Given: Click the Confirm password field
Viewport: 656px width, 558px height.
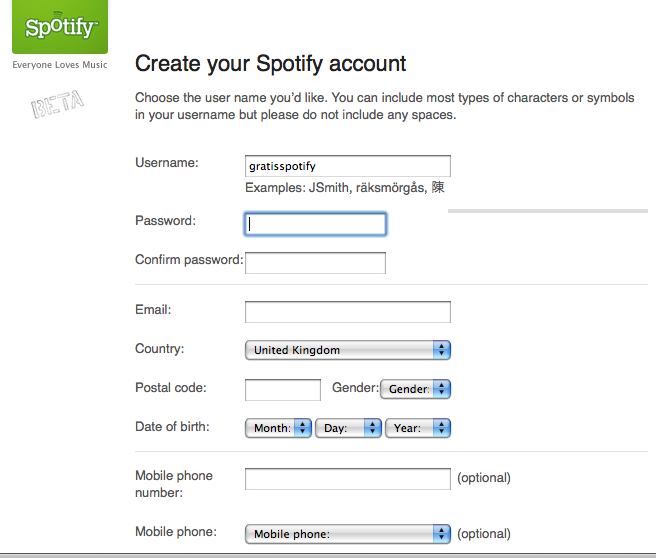Looking at the screenshot, I should coord(315,263).
